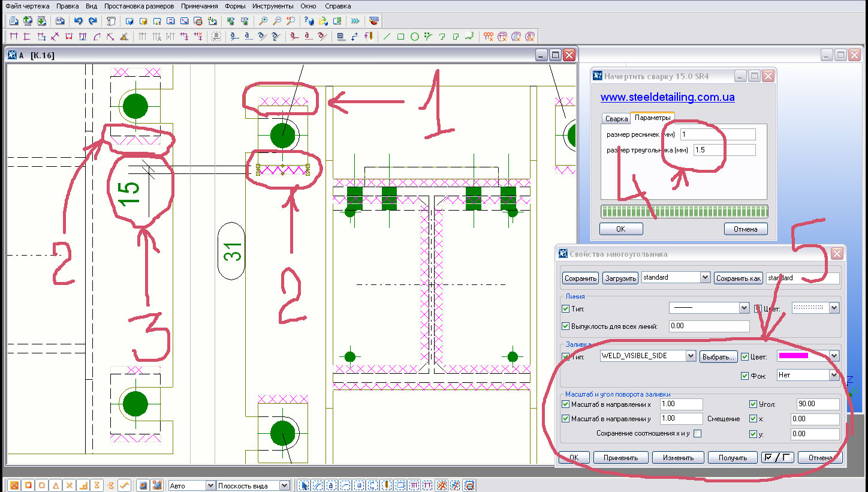
Task: Open the WELD_VISIBLE_SIDE fill type dropdown
Action: (x=690, y=356)
